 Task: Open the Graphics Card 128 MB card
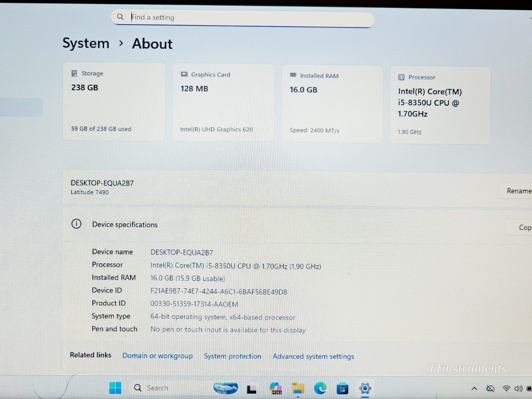click(x=223, y=102)
